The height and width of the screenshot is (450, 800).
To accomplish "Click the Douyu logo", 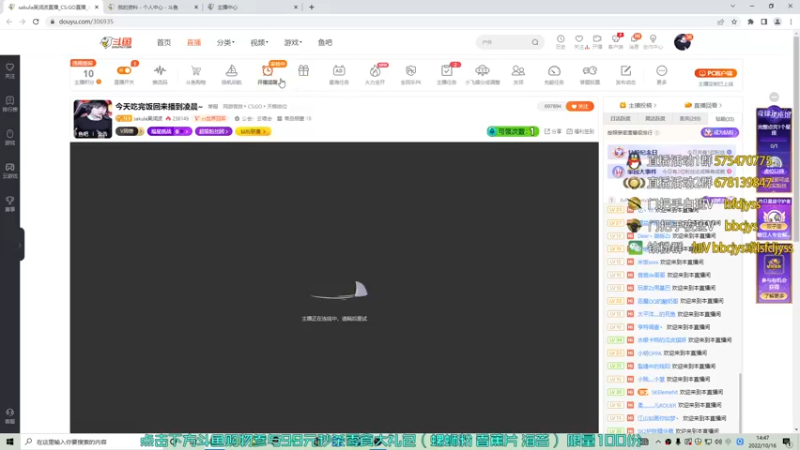I will (116, 42).
